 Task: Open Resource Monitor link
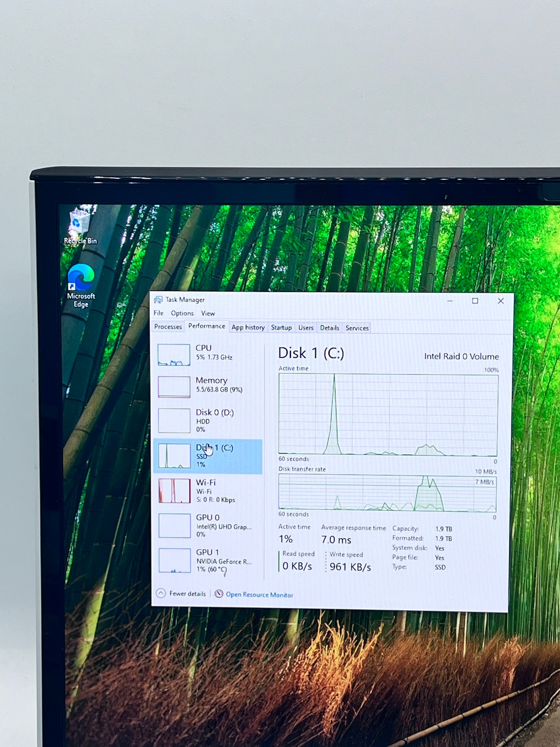click(x=259, y=595)
